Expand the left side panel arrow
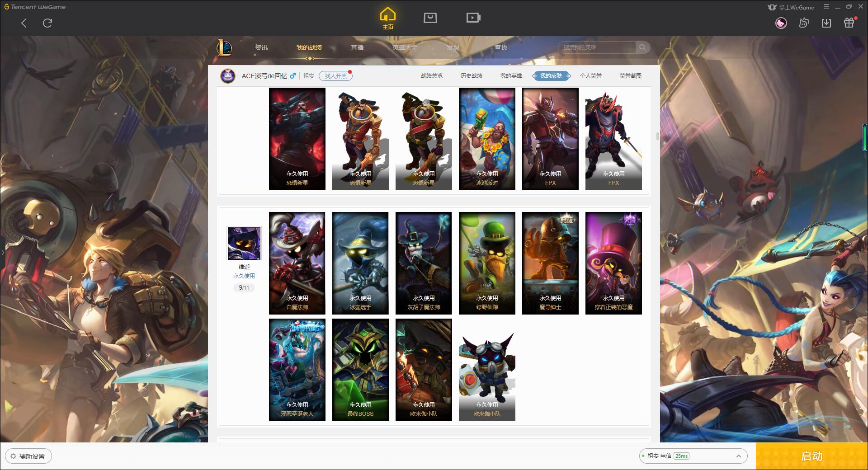The width and height of the screenshot is (868, 470). tap(2, 252)
